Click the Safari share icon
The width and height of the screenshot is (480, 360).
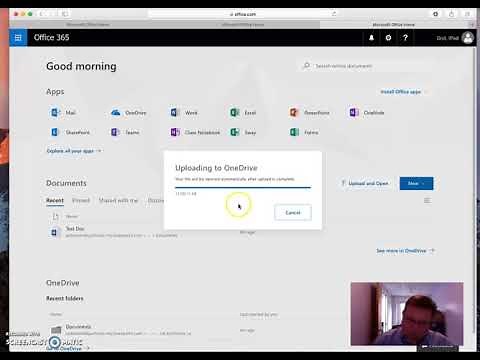point(451,14)
